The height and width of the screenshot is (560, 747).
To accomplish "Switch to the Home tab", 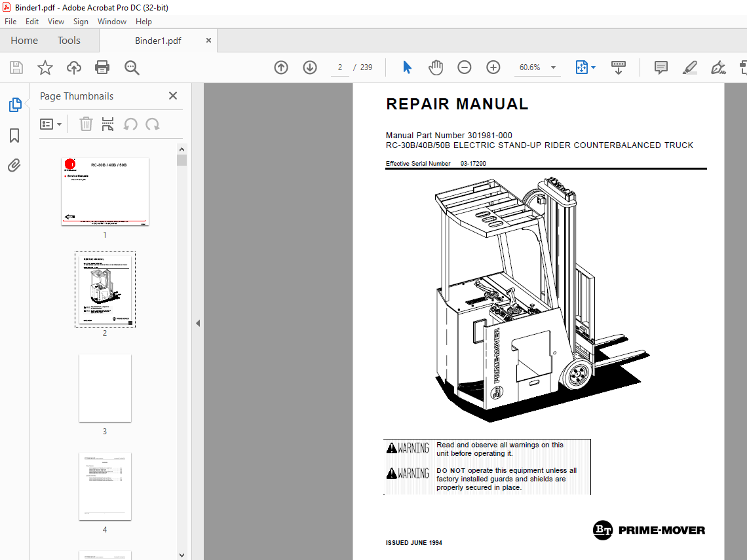I will tap(24, 41).
